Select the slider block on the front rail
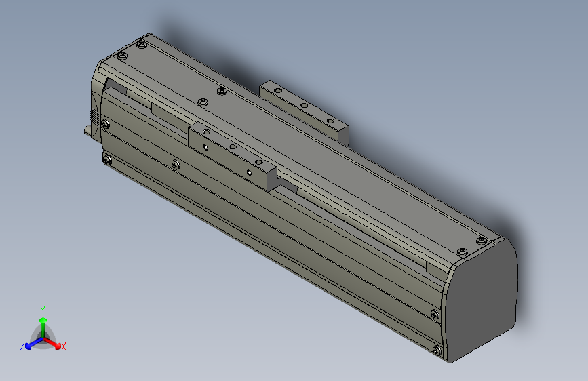 click(x=233, y=157)
